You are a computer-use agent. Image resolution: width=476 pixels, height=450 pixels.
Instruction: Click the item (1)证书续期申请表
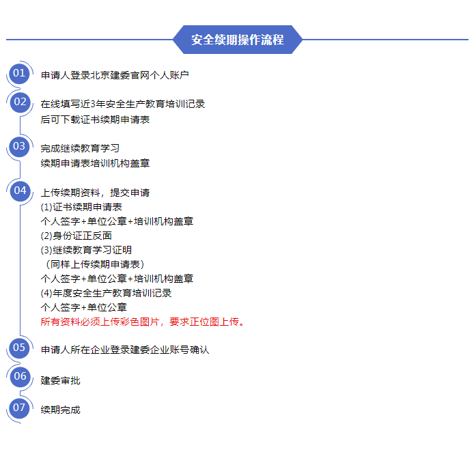[x=81, y=208]
